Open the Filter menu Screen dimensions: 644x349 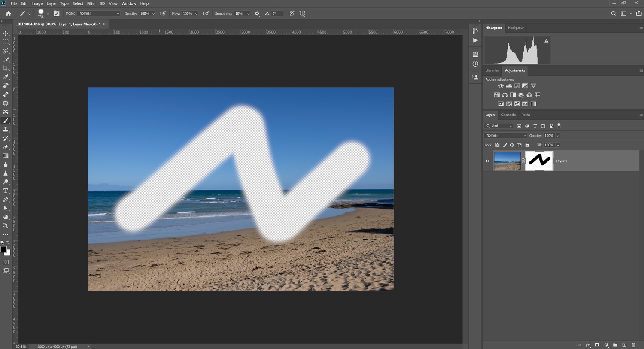91,3
